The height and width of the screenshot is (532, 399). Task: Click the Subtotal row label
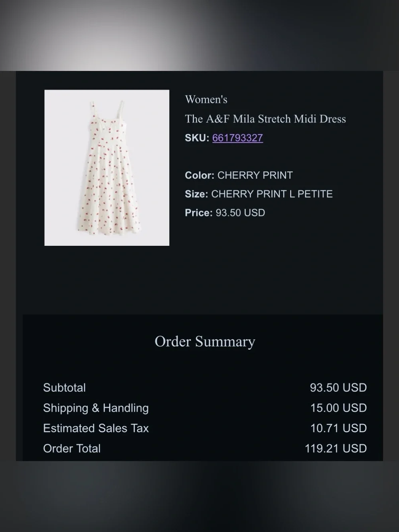tap(64, 388)
